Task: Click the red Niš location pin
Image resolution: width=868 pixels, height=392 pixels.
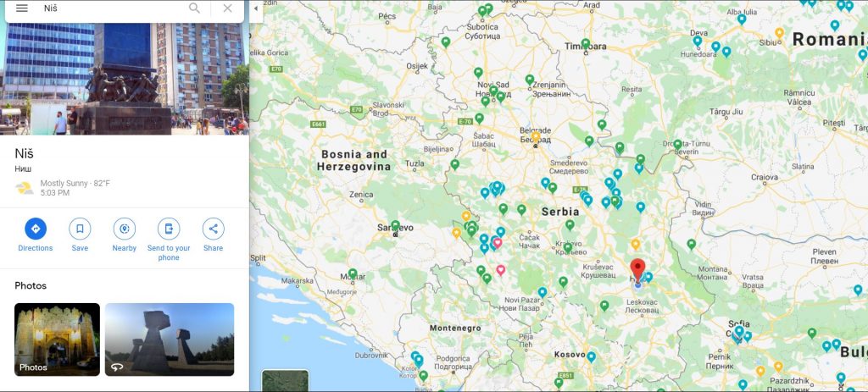Action: pyautogui.click(x=638, y=269)
